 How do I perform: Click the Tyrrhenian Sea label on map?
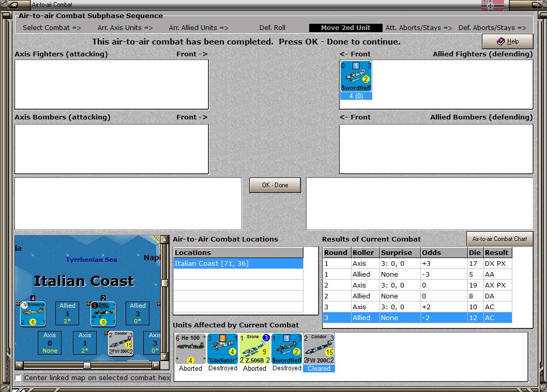tap(92, 260)
